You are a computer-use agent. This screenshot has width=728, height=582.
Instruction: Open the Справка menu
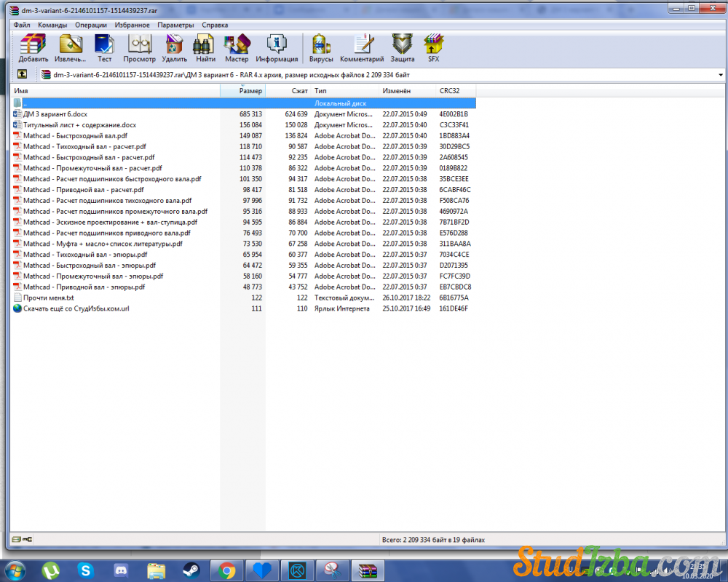point(215,25)
